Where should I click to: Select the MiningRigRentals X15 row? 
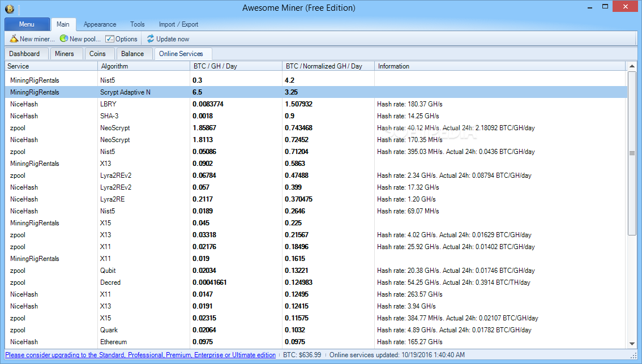click(316, 222)
